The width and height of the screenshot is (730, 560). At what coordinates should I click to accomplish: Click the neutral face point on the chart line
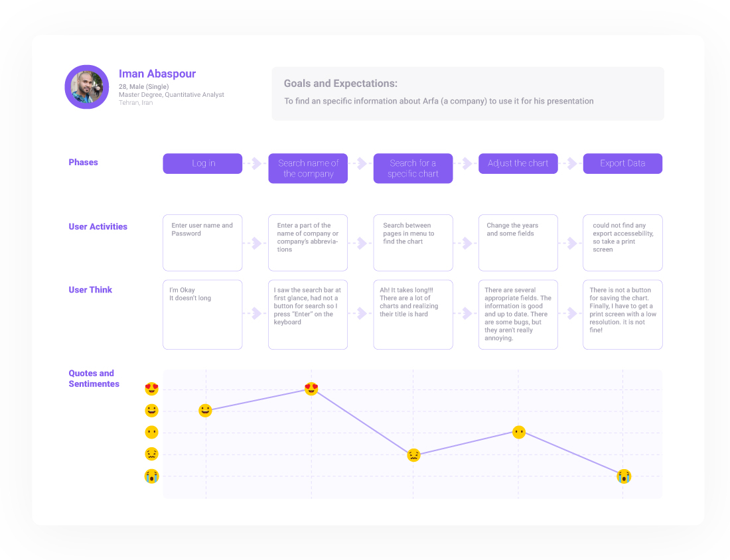pyautogui.click(x=519, y=432)
